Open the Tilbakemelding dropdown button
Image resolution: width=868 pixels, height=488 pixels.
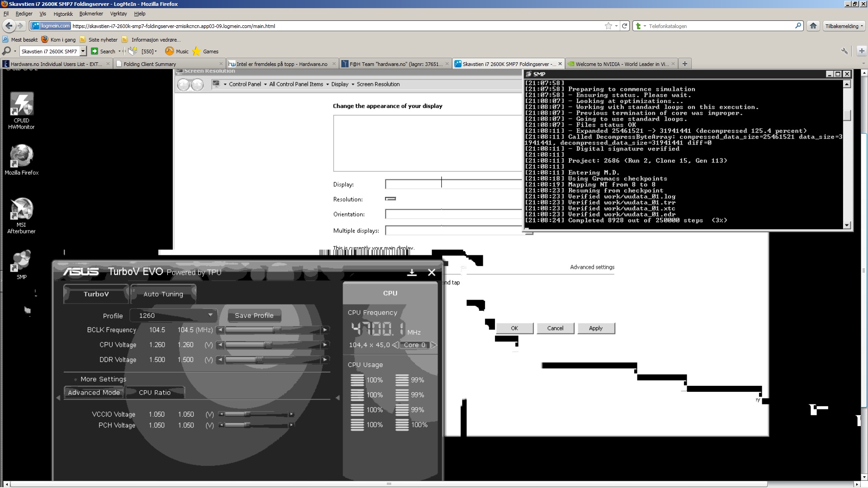(844, 26)
